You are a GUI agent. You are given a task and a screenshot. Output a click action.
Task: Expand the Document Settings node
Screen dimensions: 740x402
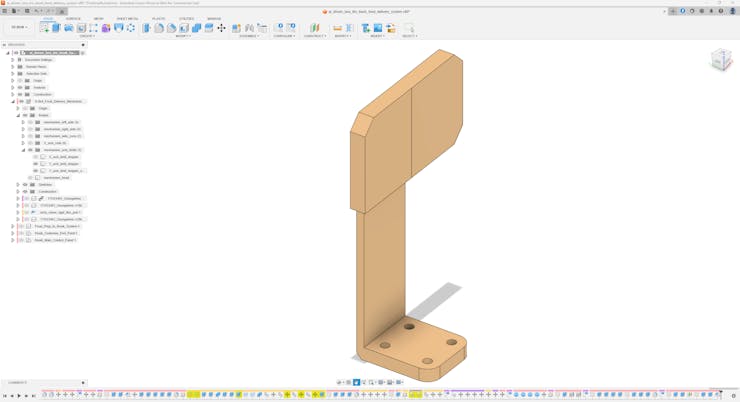13,60
